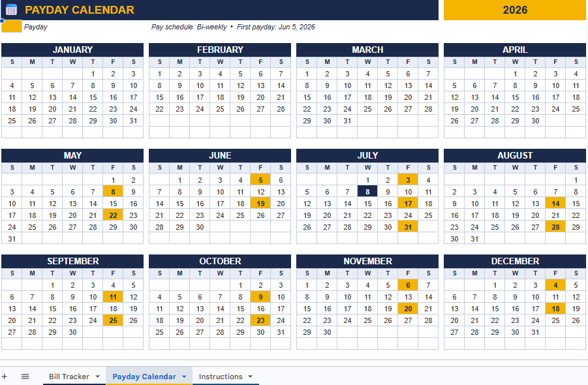Click the add new sheet plus icon
588x385 pixels.
click(x=5, y=377)
